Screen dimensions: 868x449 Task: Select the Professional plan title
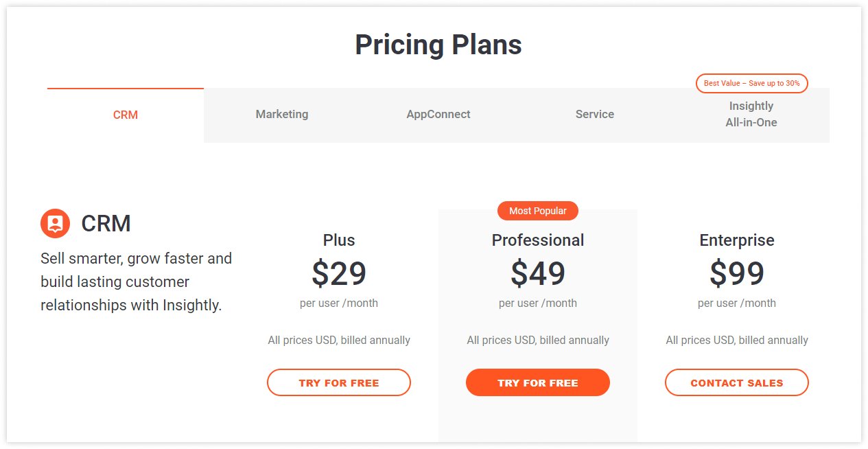[x=538, y=240]
